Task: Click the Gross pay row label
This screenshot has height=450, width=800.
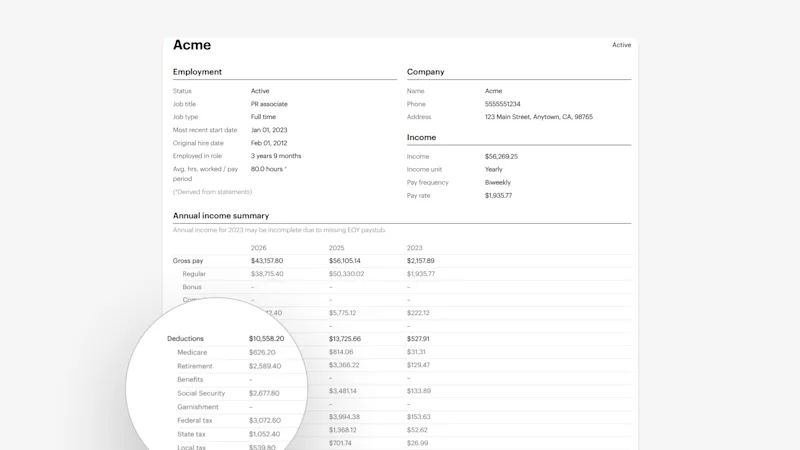Action: [188, 261]
